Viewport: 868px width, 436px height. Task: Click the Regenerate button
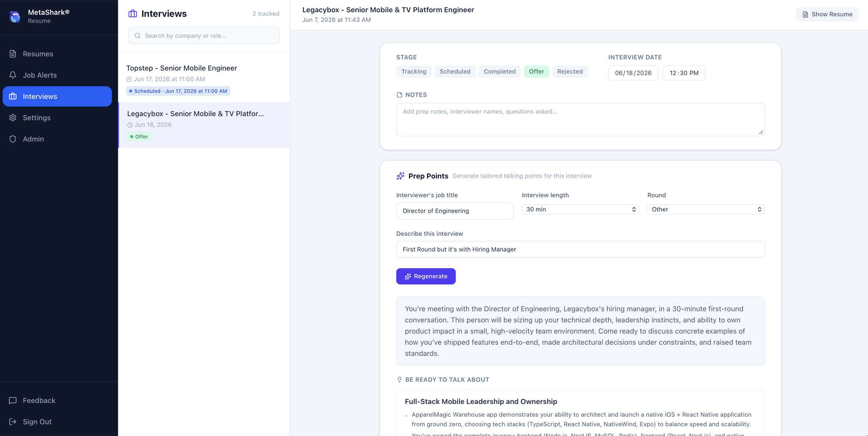(426, 276)
